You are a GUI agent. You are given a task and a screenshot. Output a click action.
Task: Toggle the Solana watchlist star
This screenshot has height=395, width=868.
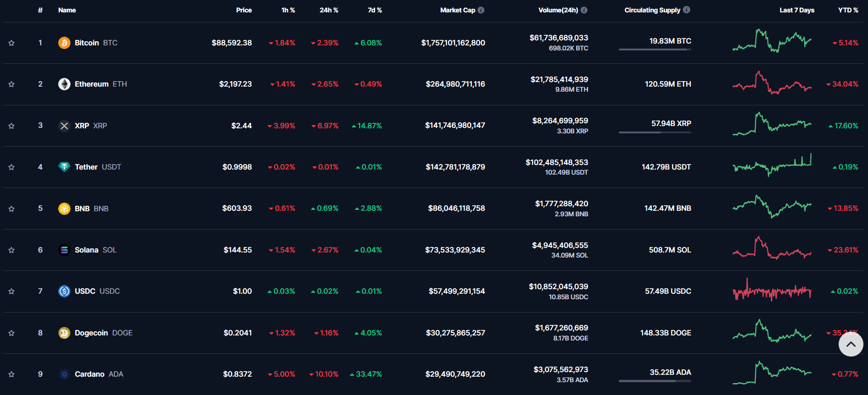(x=11, y=250)
